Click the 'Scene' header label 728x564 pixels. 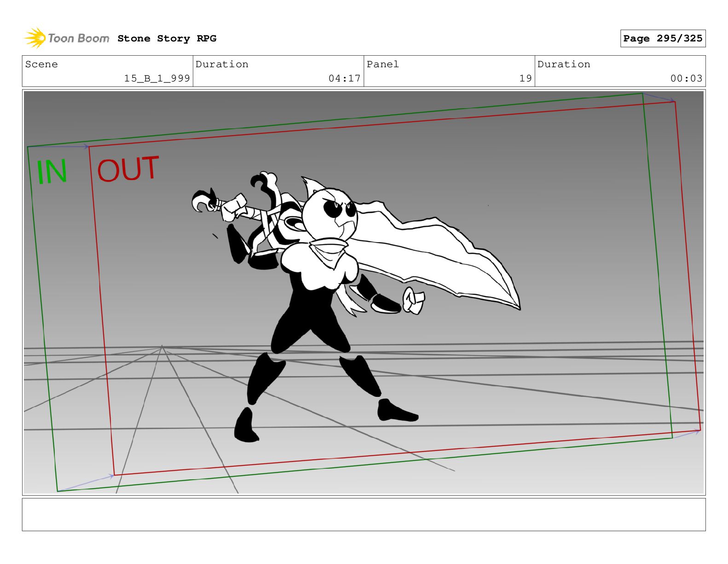point(41,64)
